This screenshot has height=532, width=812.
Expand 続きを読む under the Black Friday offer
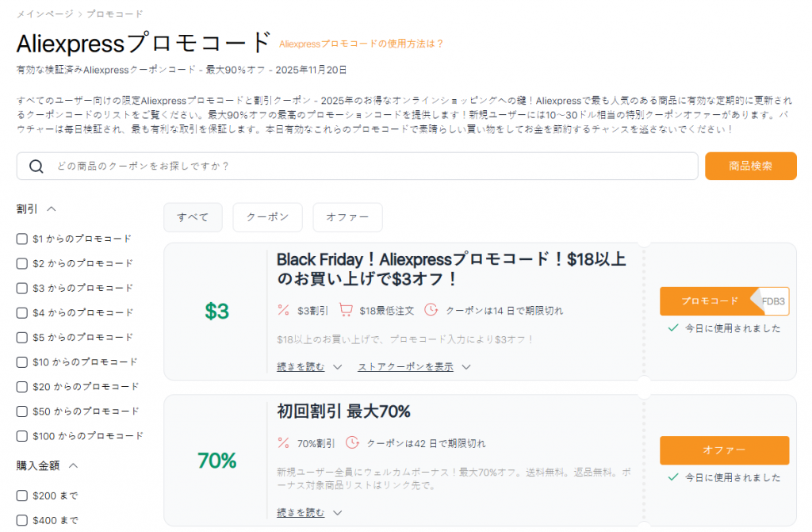301,366
